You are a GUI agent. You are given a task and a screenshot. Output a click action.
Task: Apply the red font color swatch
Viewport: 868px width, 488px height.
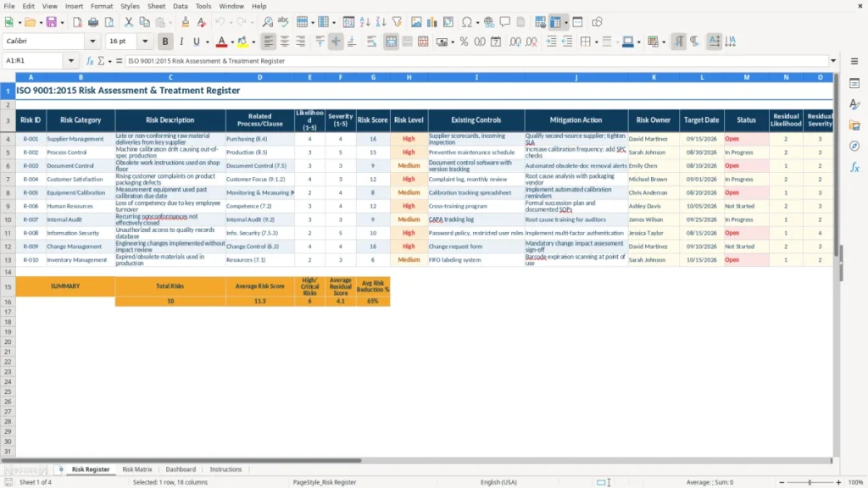pos(221,42)
